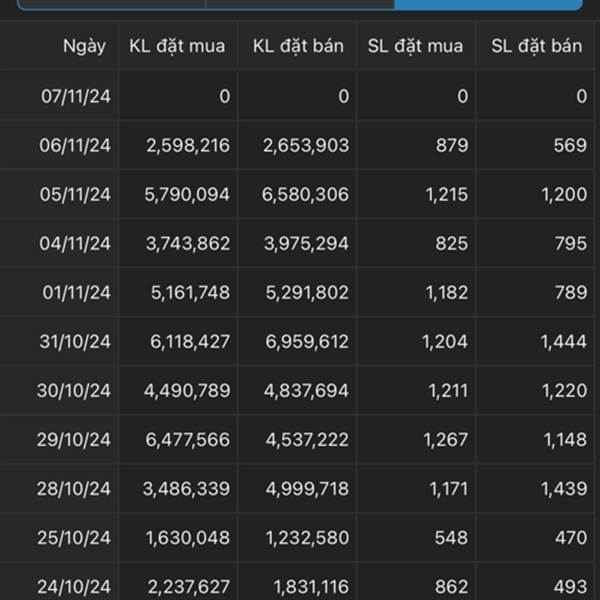Click the SL đặt bán column header
600x600 pixels.
coord(536,46)
